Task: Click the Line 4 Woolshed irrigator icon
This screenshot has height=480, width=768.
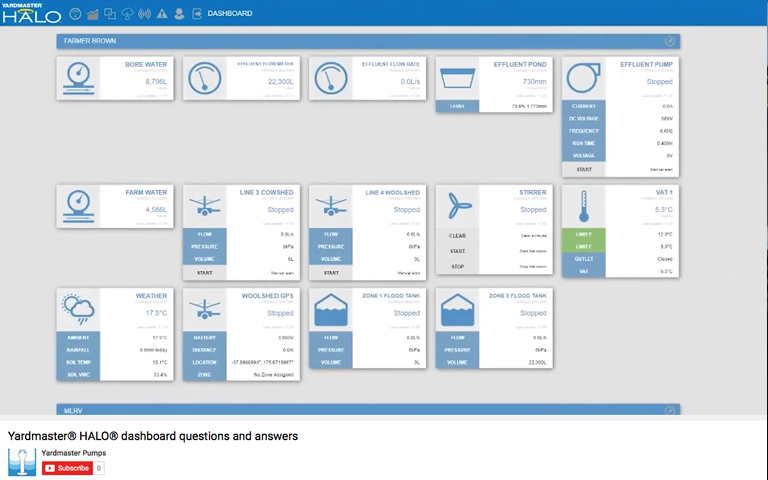Action: 331,206
